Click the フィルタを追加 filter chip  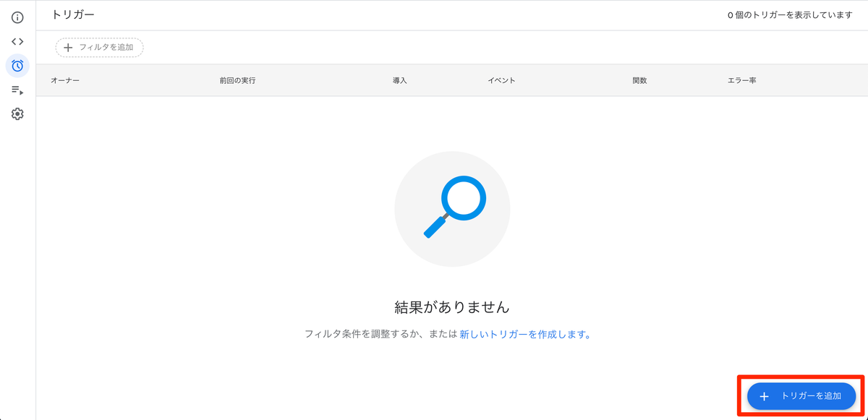pos(100,48)
